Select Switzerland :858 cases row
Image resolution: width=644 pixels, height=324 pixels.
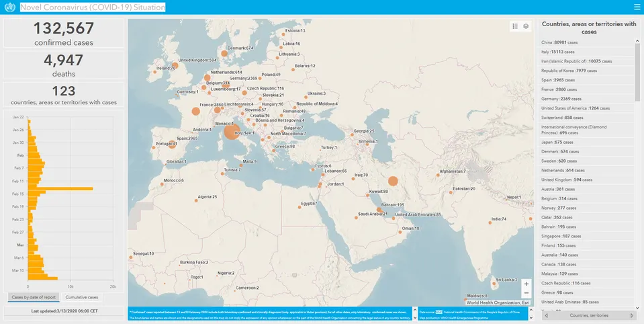[586, 118]
